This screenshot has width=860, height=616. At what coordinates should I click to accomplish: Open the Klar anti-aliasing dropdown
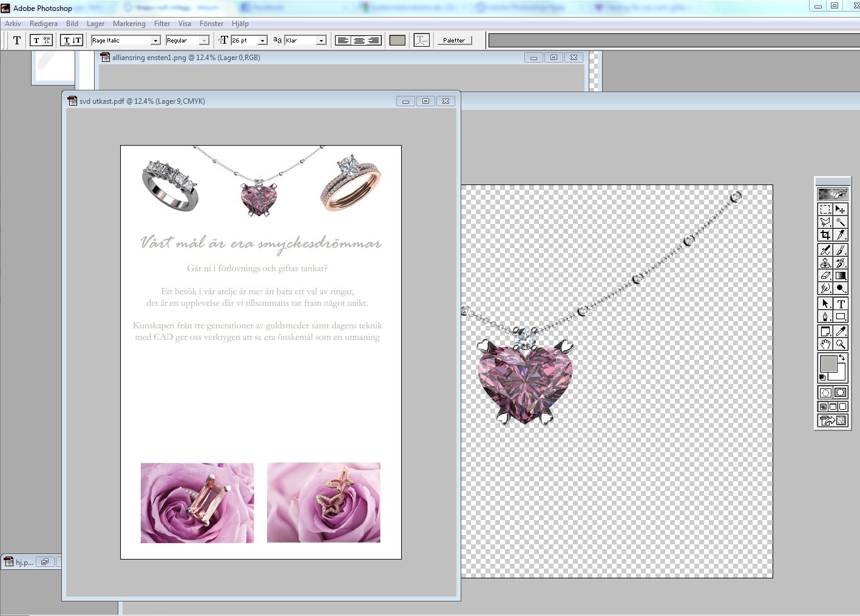coord(321,41)
